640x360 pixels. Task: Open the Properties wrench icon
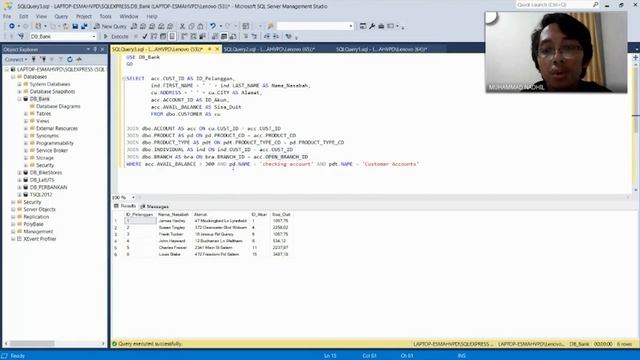coord(372,26)
